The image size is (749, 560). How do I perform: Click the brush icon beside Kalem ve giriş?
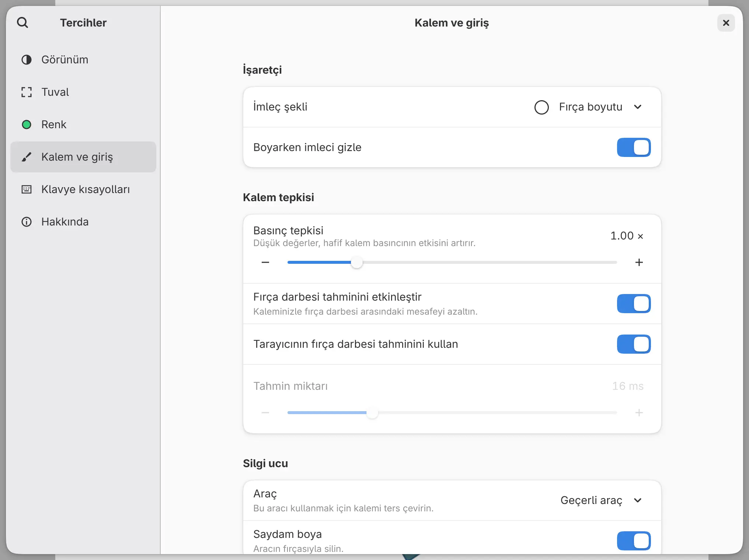(x=27, y=157)
